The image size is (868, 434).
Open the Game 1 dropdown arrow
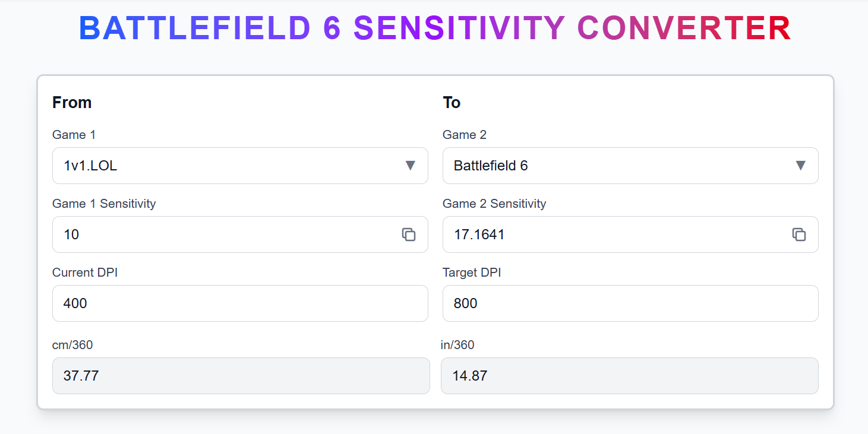click(x=410, y=166)
